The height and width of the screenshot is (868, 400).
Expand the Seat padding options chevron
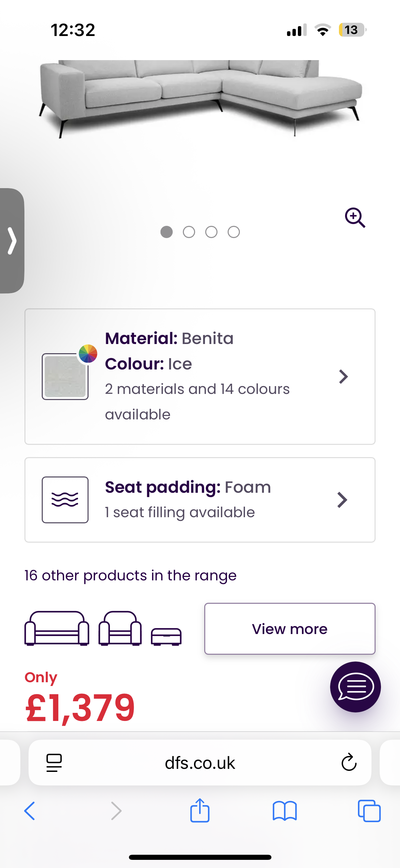342,500
